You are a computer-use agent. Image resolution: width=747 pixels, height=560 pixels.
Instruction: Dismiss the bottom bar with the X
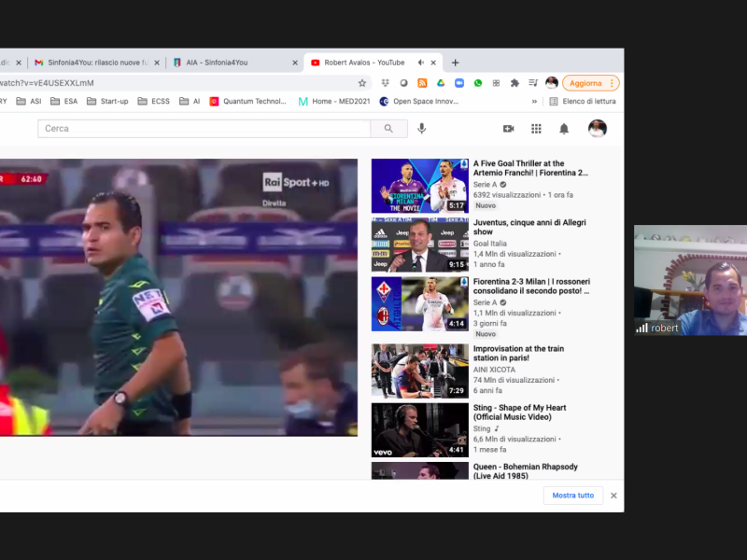(613, 496)
